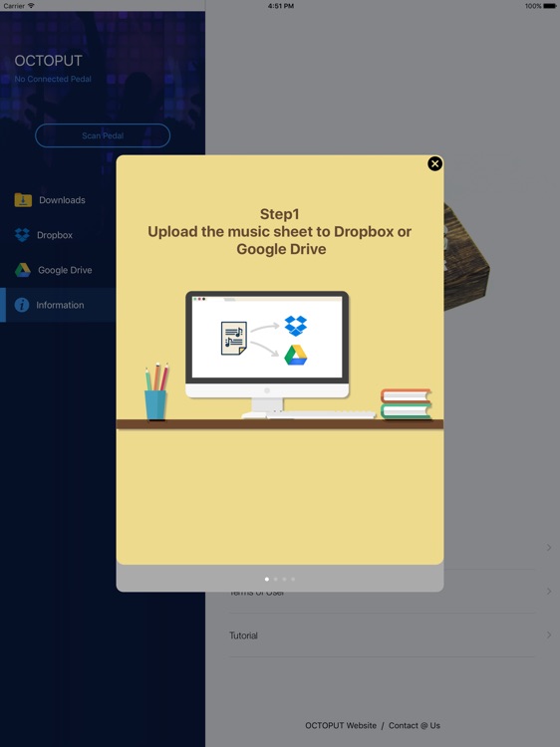Open the Tutorial row
The height and width of the screenshot is (747, 560).
coord(382,635)
